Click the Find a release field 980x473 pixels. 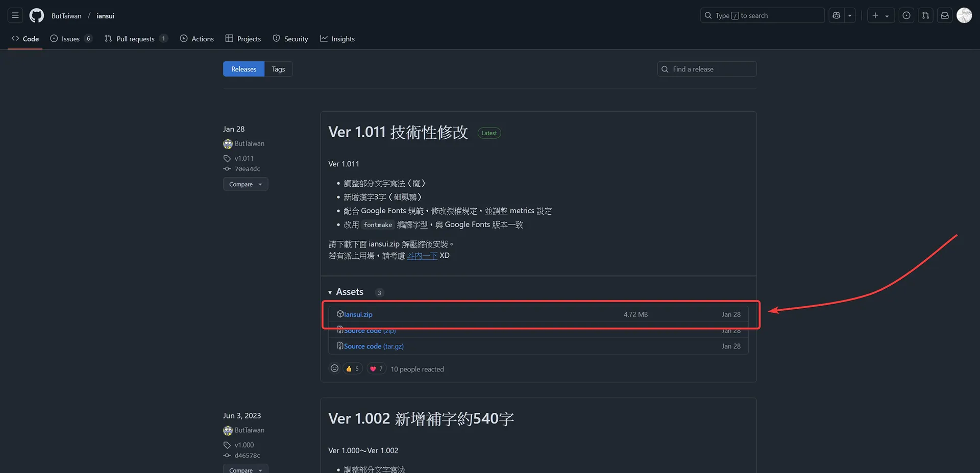707,69
